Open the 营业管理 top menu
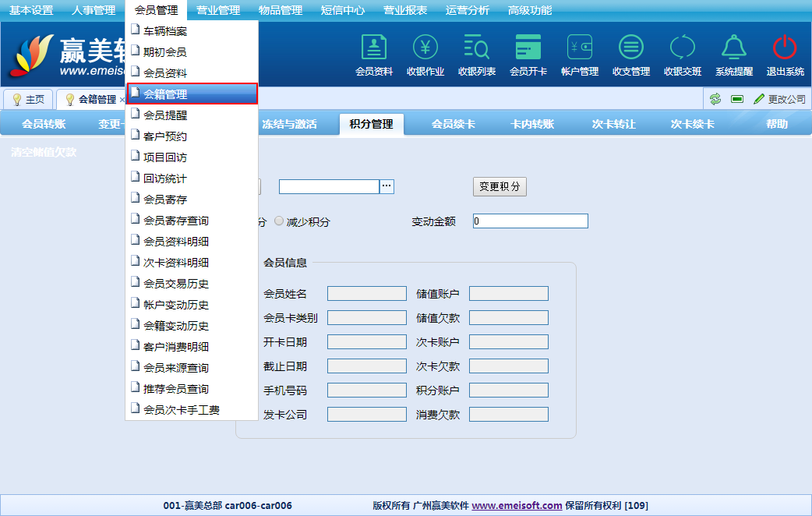The width and height of the screenshot is (812, 516). (x=218, y=10)
